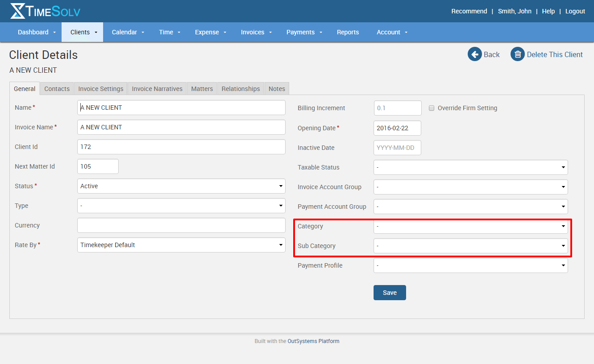594x364 pixels.
Task: Enable the Override Firm Setting checkbox
Action: click(x=432, y=108)
